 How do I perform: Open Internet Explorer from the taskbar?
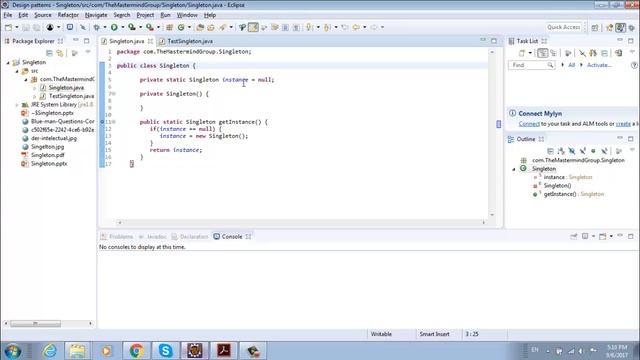[x=50, y=351]
